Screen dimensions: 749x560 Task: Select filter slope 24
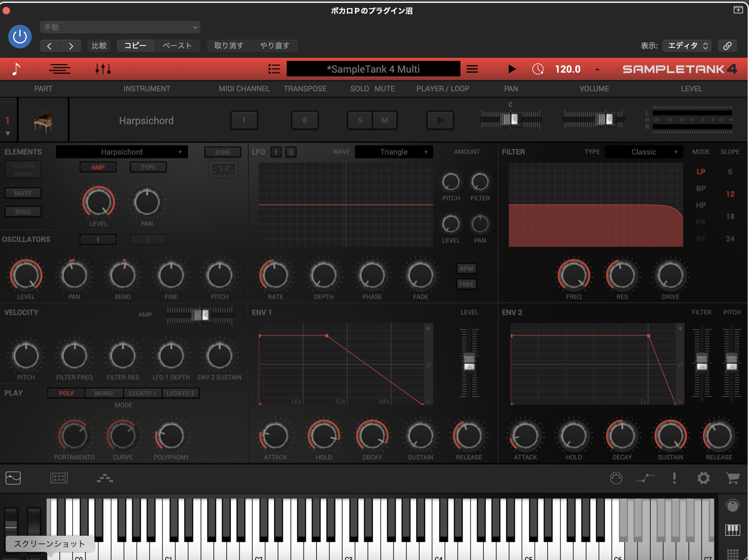[x=730, y=239]
